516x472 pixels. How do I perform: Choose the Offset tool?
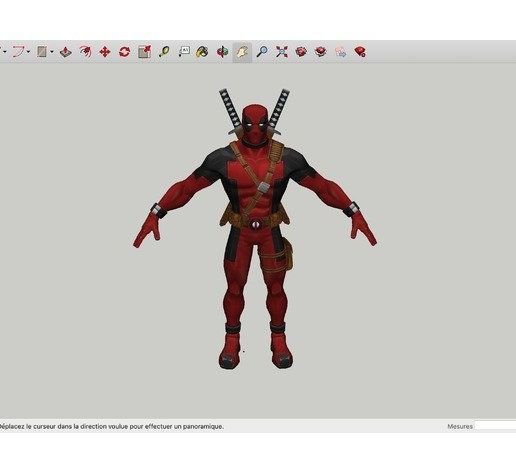coord(85,52)
